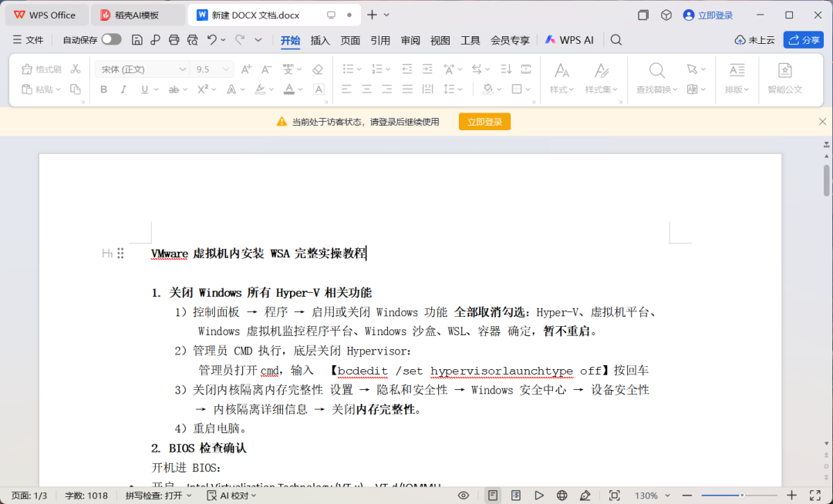
Task: Toggle Bold formatting
Action: tap(103, 89)
